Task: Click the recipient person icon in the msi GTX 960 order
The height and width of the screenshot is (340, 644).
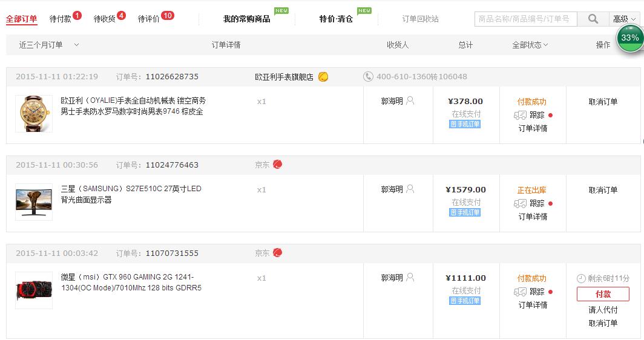Action: pyautogui.click(x=410, y=278)
